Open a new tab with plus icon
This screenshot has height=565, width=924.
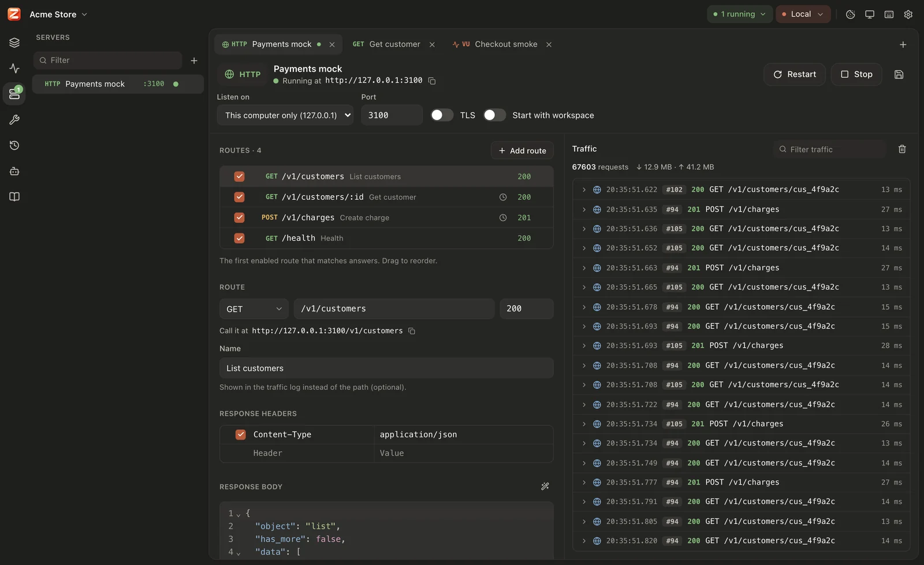click(903, 44)
